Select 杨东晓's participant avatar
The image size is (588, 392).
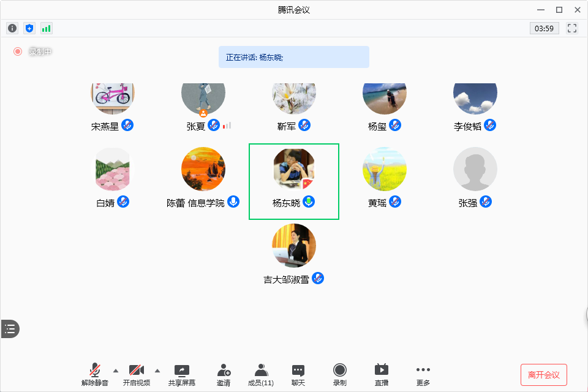pyautogui.click(x=294, y=169)
